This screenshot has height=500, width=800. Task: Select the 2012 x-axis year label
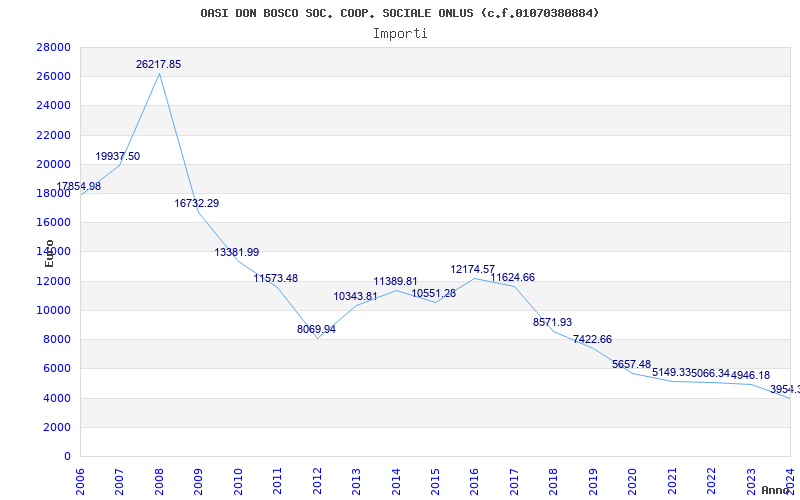[317, 481]
